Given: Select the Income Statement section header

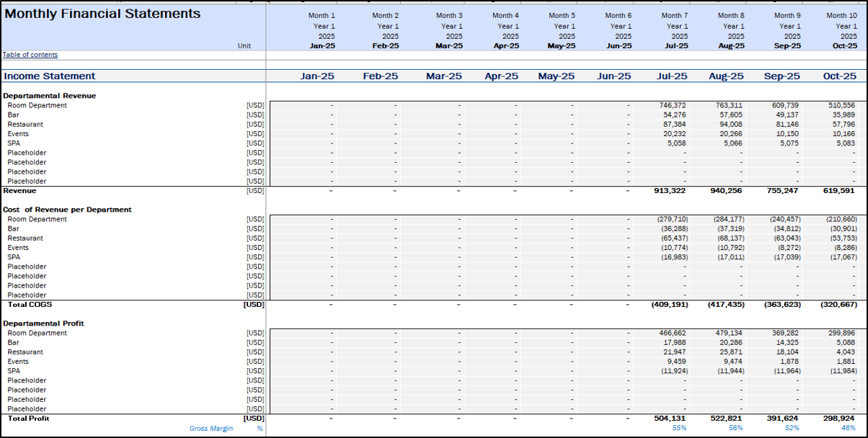Looking at the screenshot, I should point(49,76).
